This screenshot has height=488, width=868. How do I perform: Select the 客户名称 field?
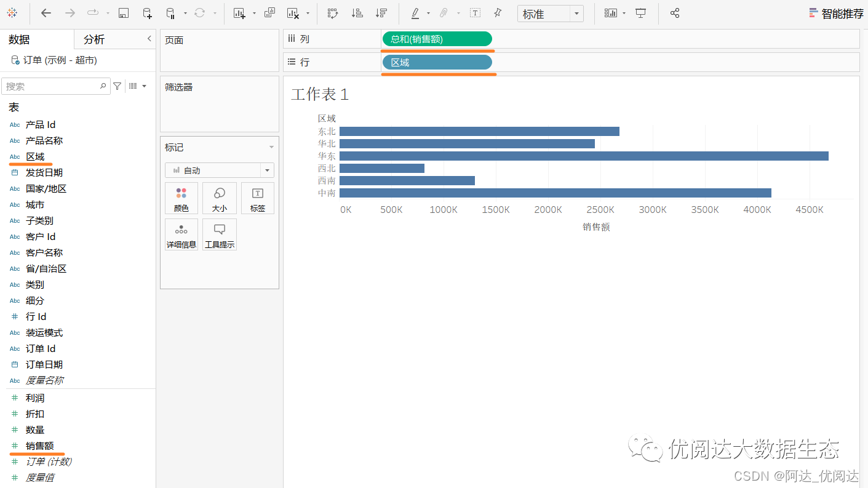(44, 252)
